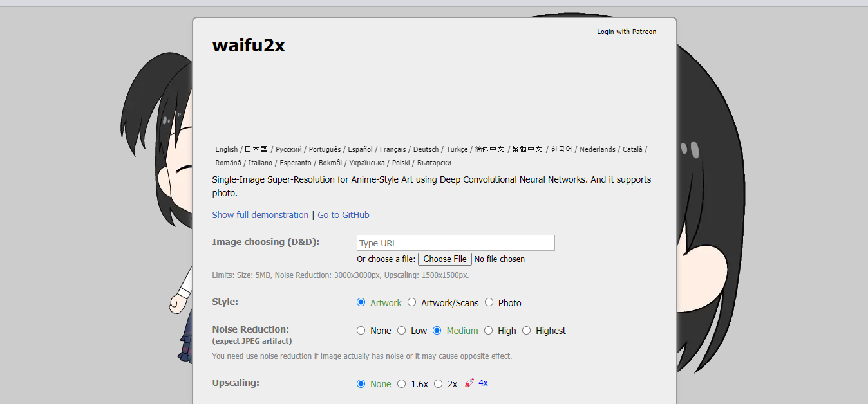Select Artwork/Scans style radio button
This screenshot has height=404, width=868.
(x=412, y=302)
